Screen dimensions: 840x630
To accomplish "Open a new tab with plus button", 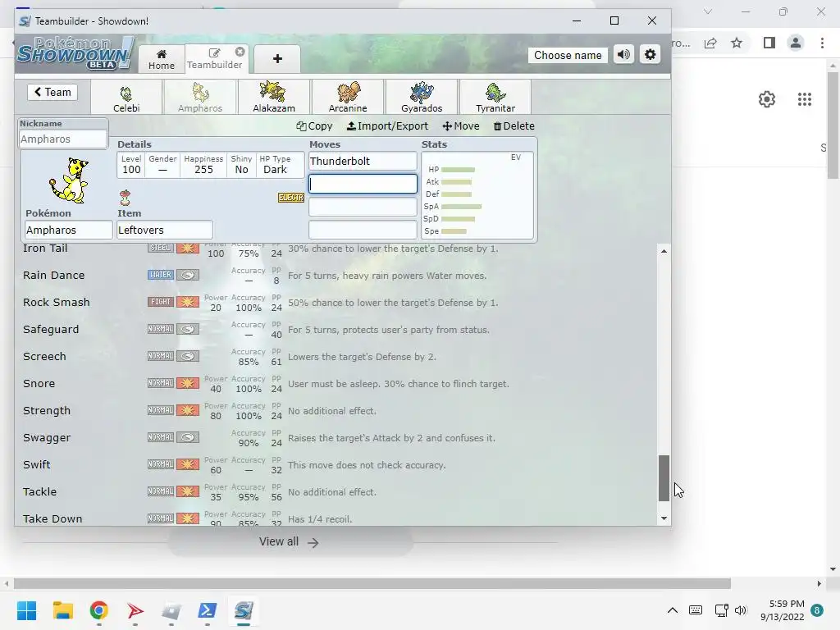I will [277, 59].
